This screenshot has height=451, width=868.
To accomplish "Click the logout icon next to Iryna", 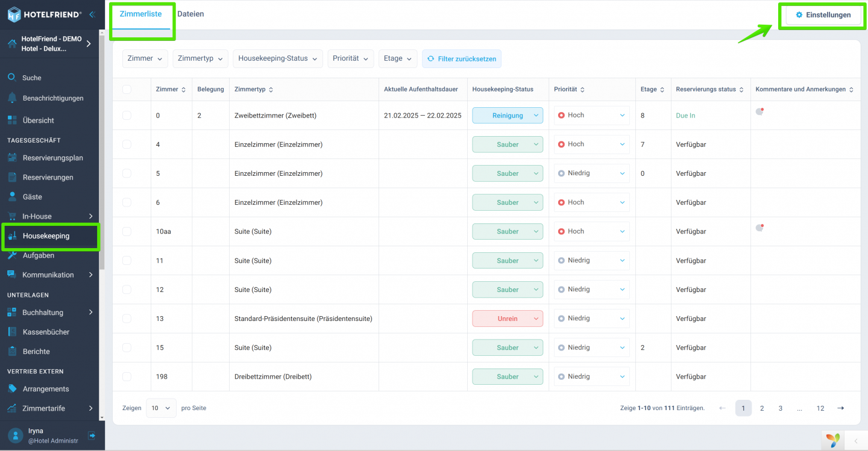I will 92,435.
